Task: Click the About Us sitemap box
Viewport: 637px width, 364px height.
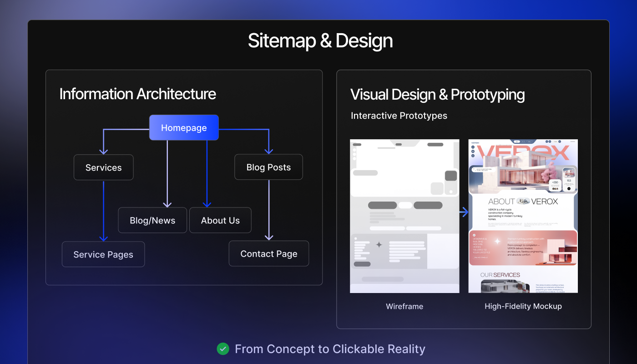Action: point(220,220)
